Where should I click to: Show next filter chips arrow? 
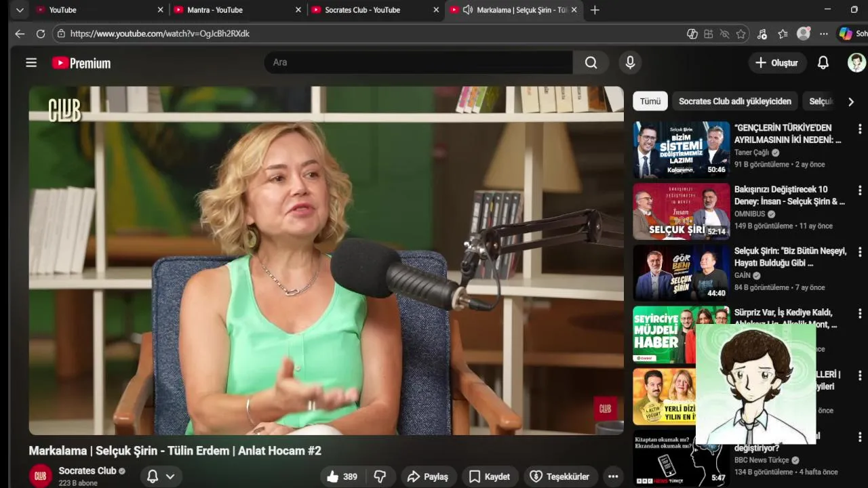click(x=851, y=102)
